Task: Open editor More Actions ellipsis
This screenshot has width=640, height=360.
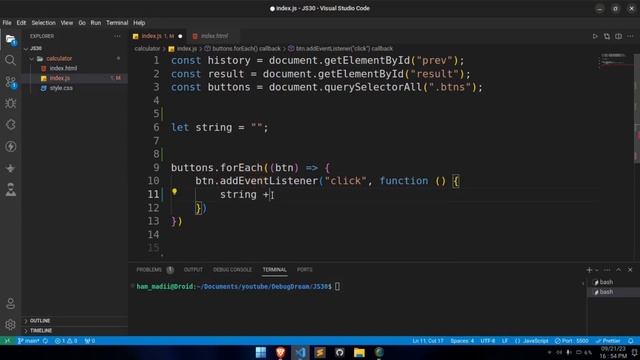Action: 630,36
